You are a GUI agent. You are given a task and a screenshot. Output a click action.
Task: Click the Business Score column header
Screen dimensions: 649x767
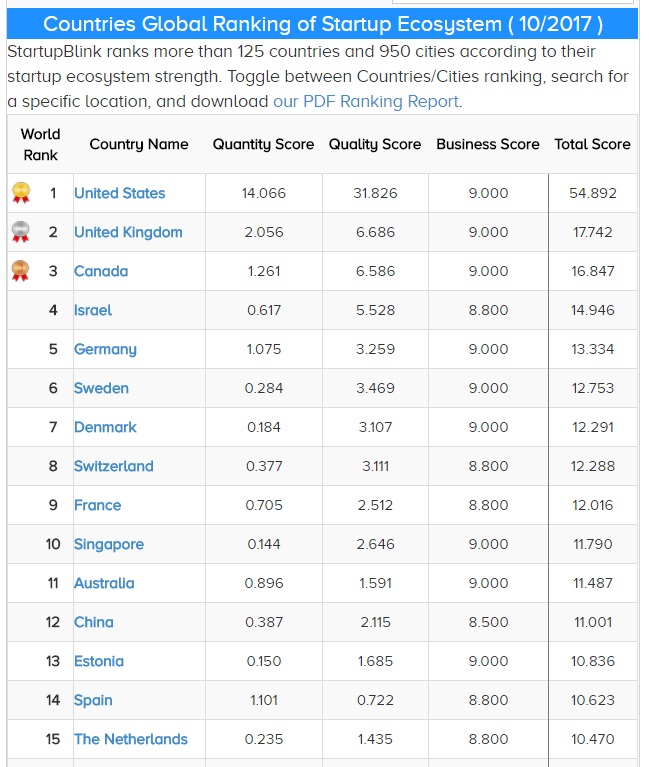click(x=488, y=144)
